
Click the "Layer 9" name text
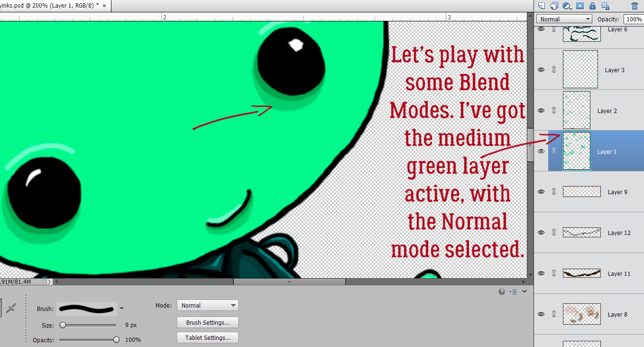click(617, 192)
